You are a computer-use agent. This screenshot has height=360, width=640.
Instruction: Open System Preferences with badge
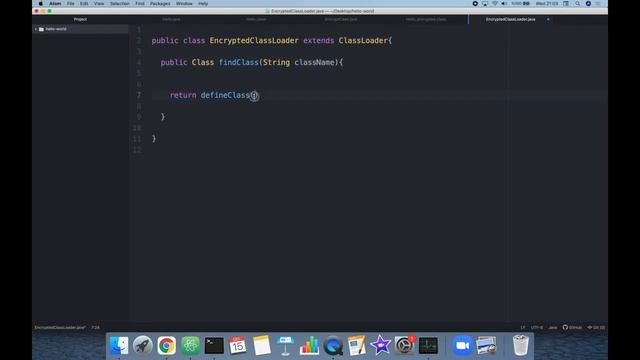click(404, 346)
